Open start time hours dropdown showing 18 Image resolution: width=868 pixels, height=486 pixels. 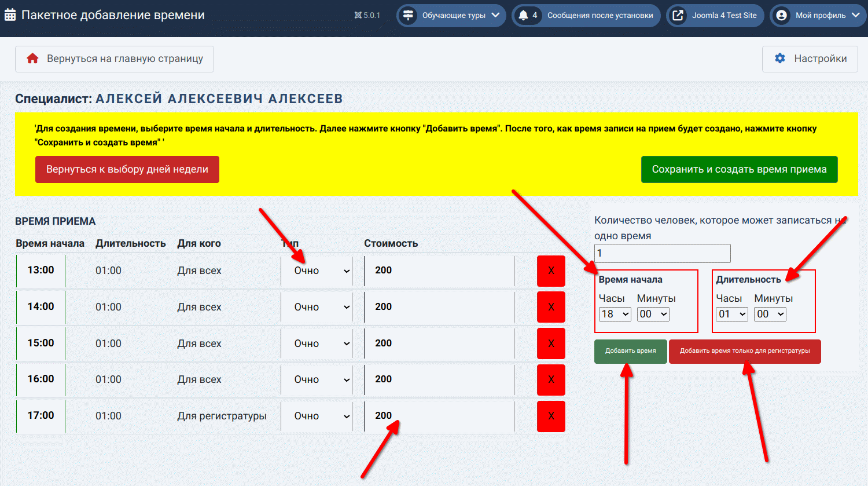point(615,314)
